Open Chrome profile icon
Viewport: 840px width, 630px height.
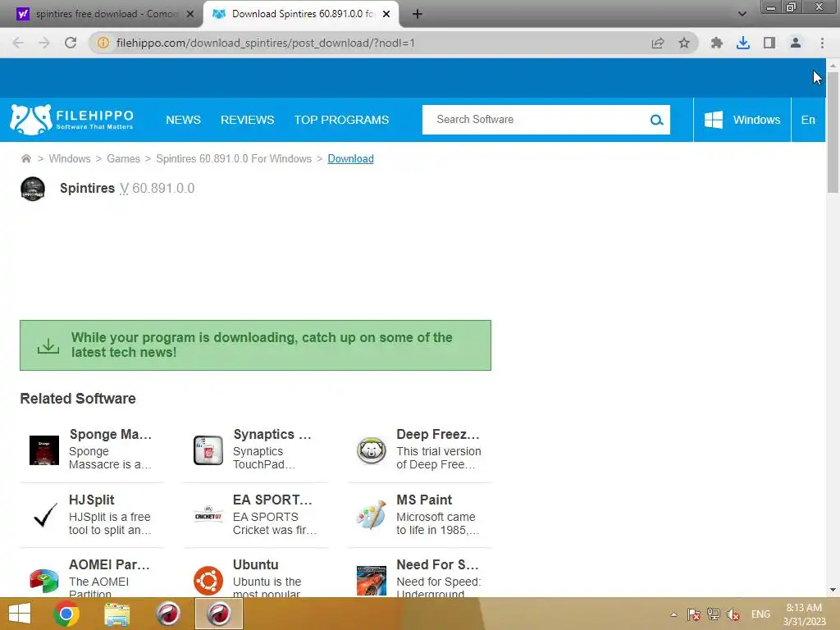(x=796, y=43)
